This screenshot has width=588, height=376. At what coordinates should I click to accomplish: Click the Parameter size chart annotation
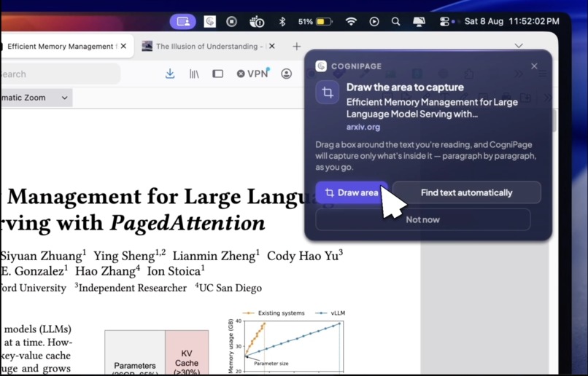click(271, 364)
